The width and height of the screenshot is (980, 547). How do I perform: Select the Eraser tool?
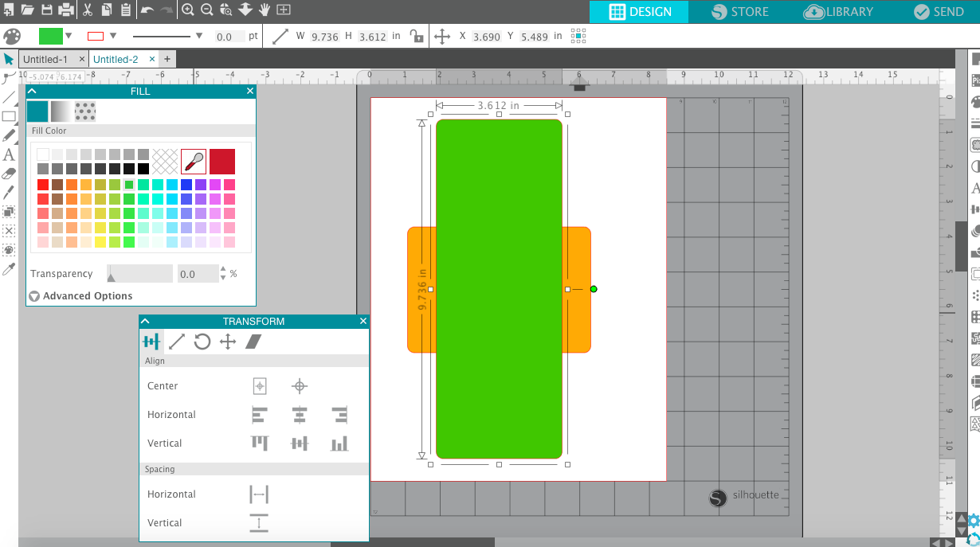pos(9,174)
